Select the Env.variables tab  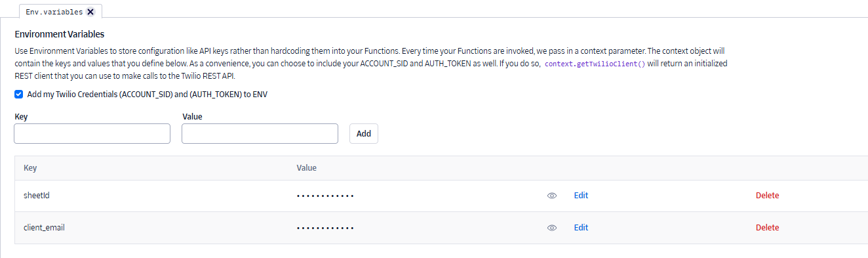click(x=54, y=12)
